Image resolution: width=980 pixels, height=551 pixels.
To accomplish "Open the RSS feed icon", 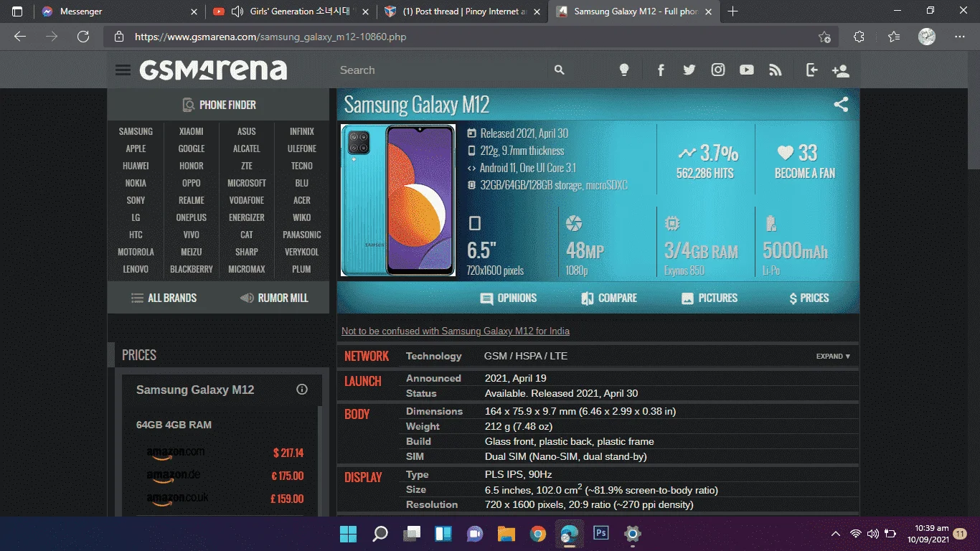I will (x=776, y=70).
